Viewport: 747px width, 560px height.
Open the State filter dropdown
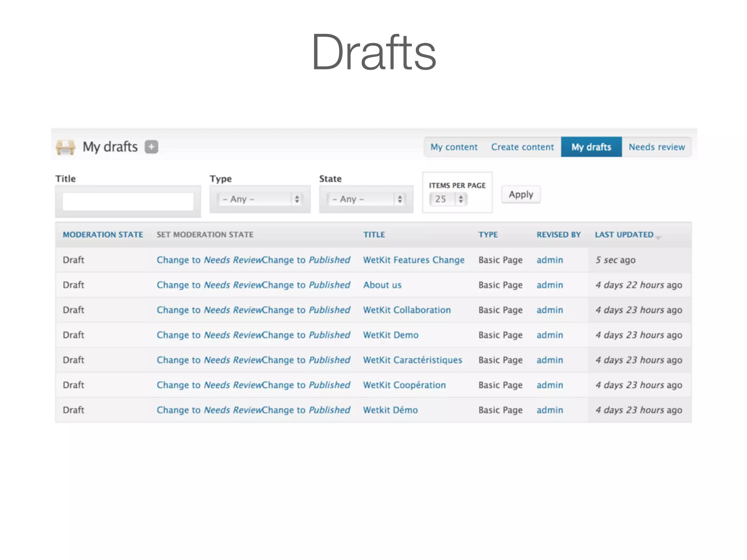tap(366, 199)
